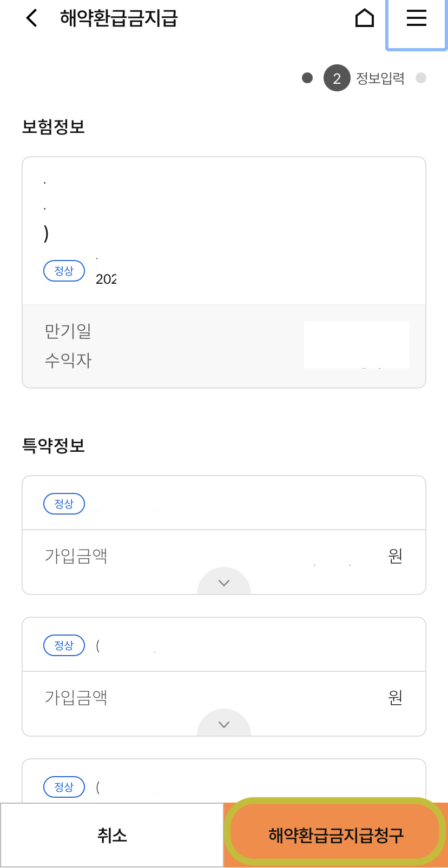Click 정상 badge of first 특약 card
The height and width of the screenshot is (868, 448).
(x=64, y=504)
